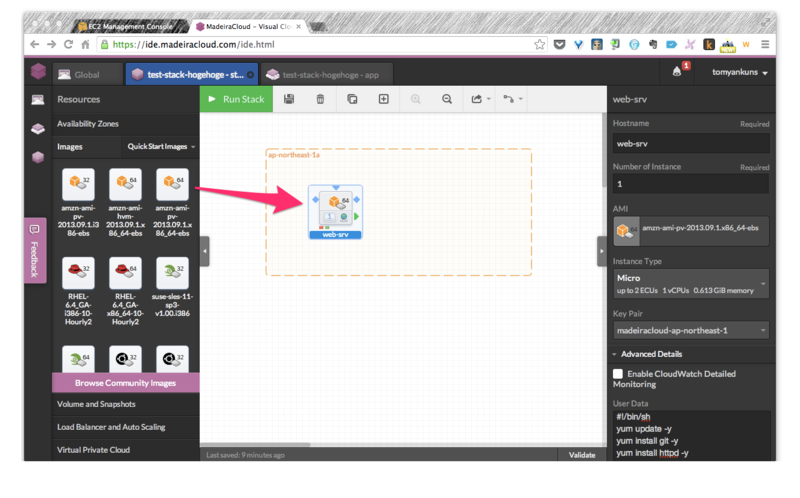Select the 64-bit SUSE image icon
The image size is (800, 498).
click(x=78, y=359)
